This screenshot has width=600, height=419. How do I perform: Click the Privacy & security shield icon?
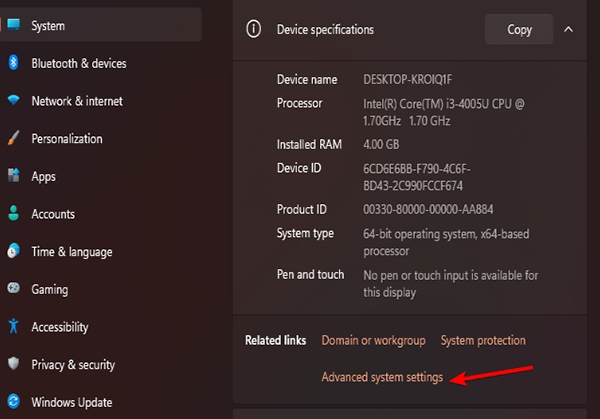[x=13, y=365]
